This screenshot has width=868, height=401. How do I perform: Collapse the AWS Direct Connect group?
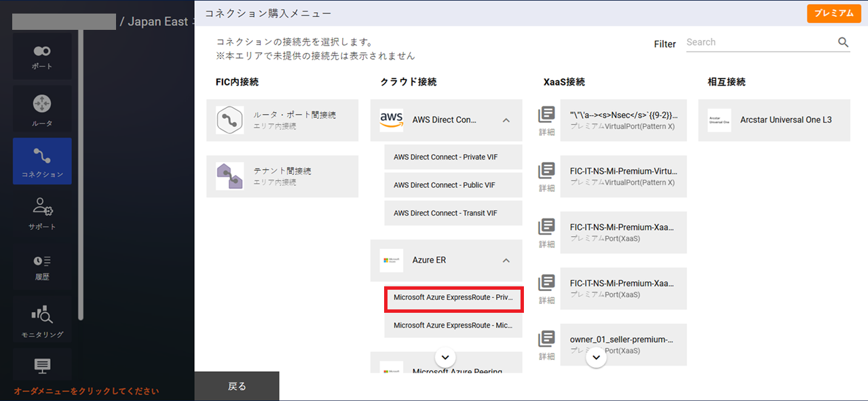click(506, 120)
